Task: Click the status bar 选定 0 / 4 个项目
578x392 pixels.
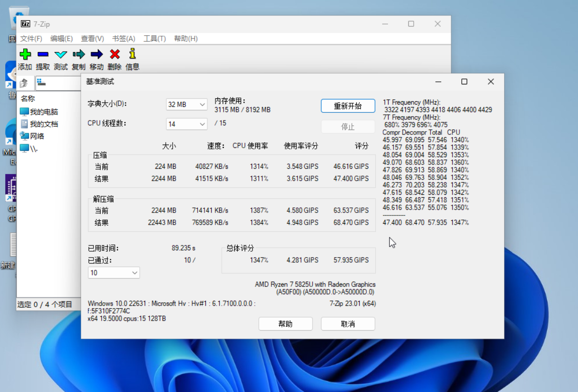Action: [45, 305]
